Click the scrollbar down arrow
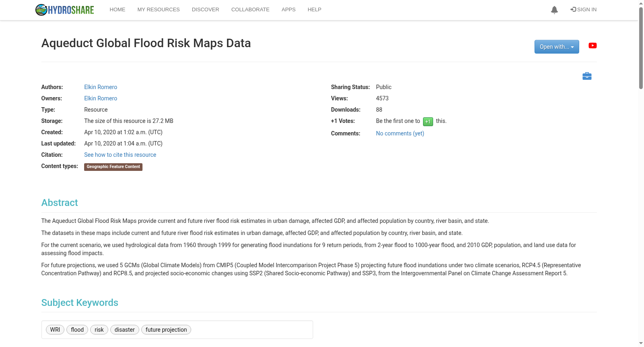 641,344
